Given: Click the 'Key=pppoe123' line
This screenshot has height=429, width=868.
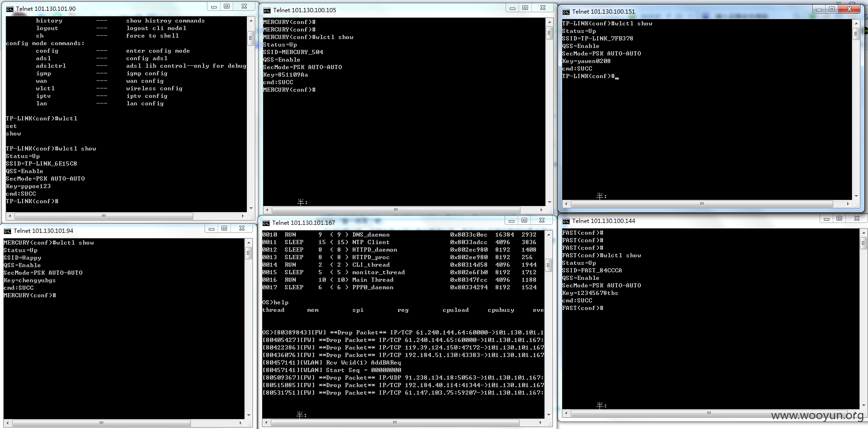Looking at the screenshot, I should click(28, 186).
